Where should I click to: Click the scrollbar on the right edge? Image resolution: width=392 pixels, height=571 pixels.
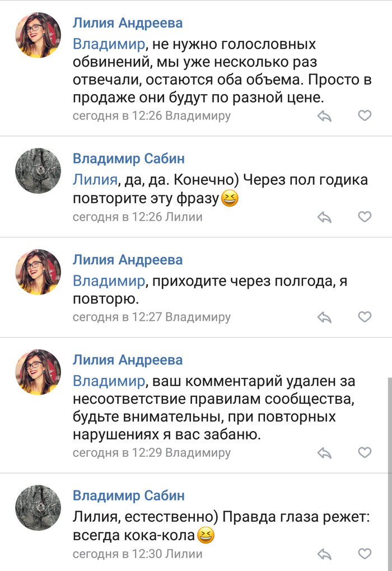pos(390,425)
